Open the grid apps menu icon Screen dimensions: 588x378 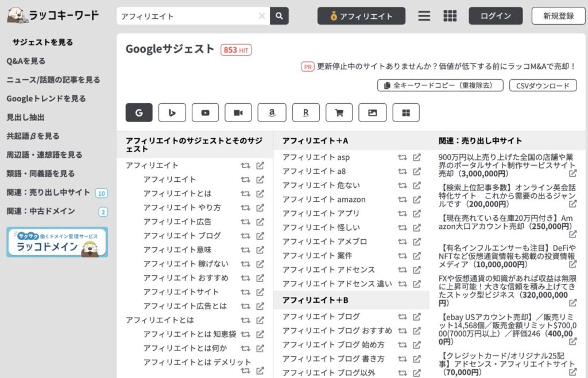[x=450, y=15]
